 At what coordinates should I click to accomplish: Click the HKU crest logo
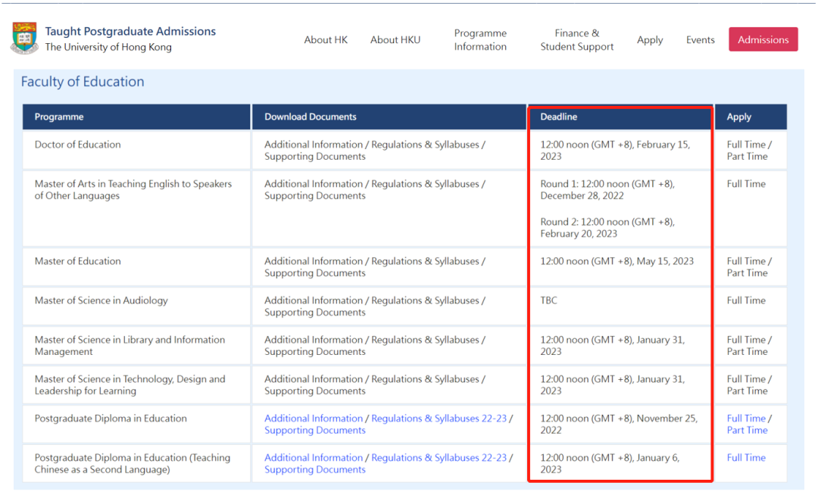point(24,38)
